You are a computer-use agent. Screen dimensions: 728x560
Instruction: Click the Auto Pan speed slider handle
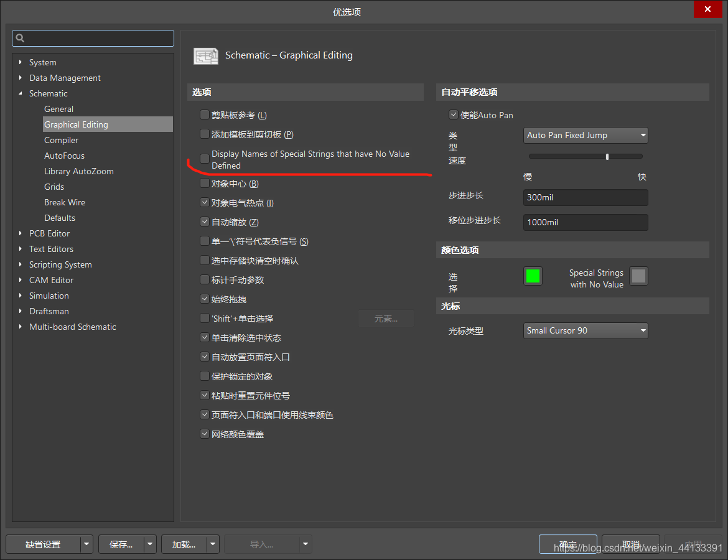pos(607,156)
